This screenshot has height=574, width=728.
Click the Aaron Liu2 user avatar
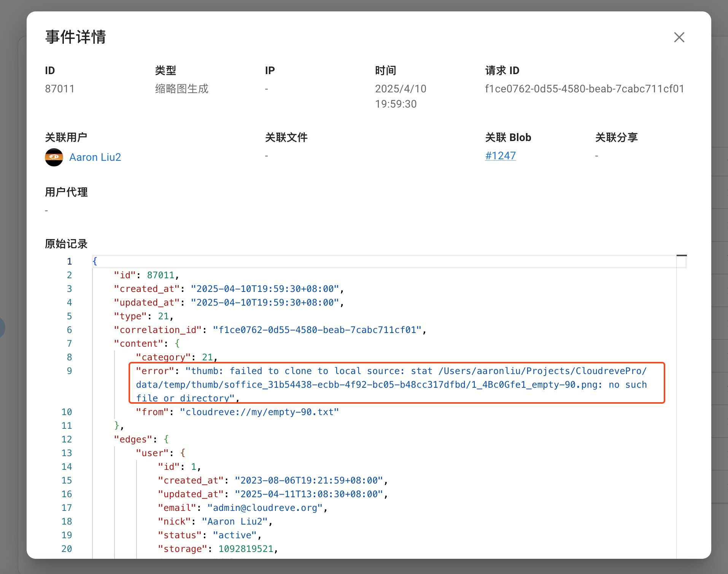tap(54, 157)
